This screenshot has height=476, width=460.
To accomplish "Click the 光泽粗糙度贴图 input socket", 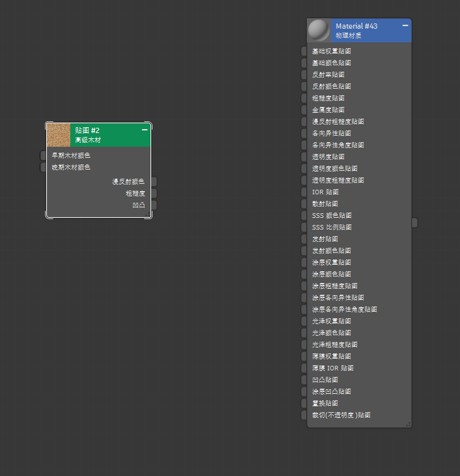I will click(x=304, y=344).
